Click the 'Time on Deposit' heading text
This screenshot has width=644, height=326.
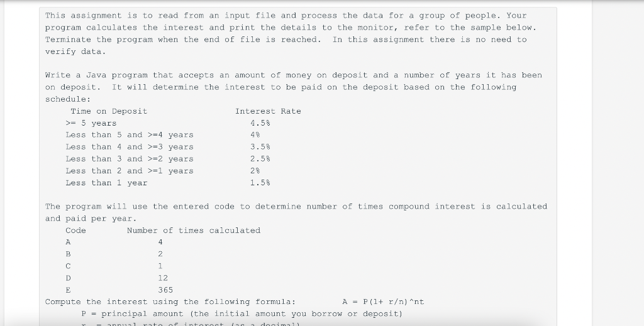point(109,111)
